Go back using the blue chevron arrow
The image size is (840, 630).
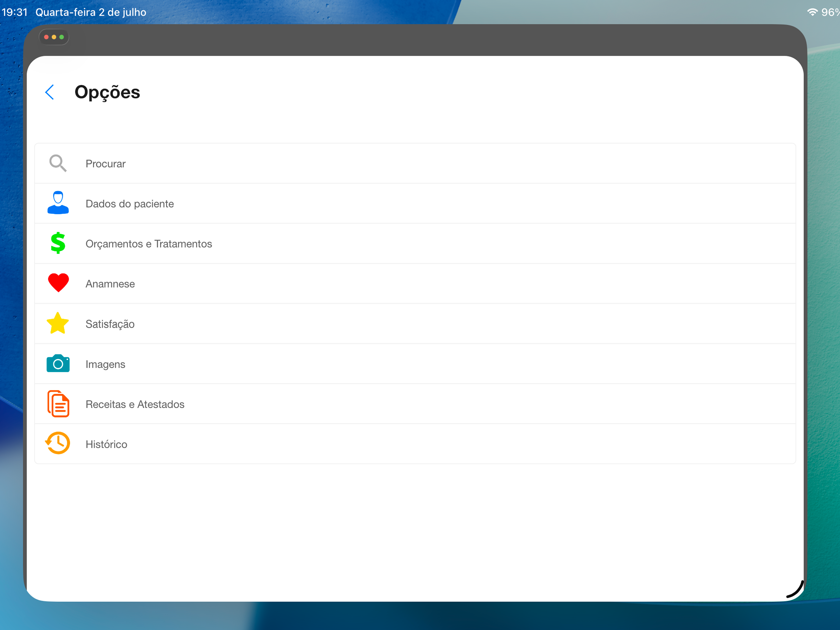[x=50, y=92]
